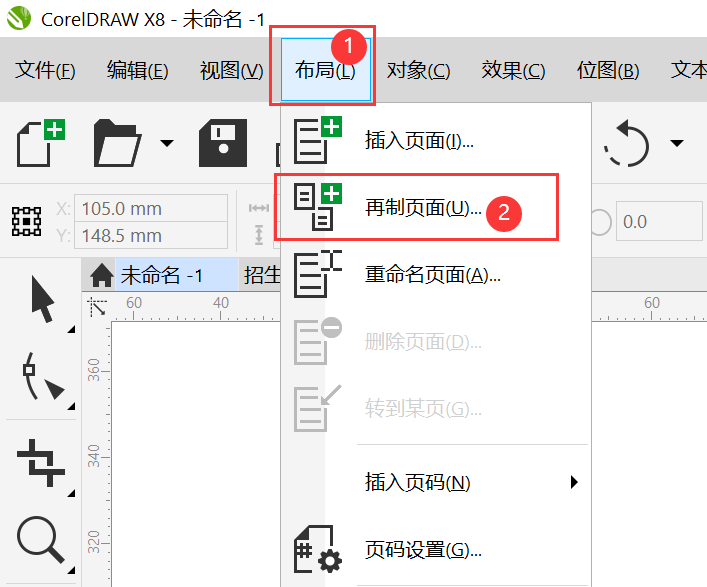Image resolution: width=707 pixels, height=587 pixels.
Task: Open Zoom tool flyout triangle
Action: pyautogui.click(x=71, y=570)
